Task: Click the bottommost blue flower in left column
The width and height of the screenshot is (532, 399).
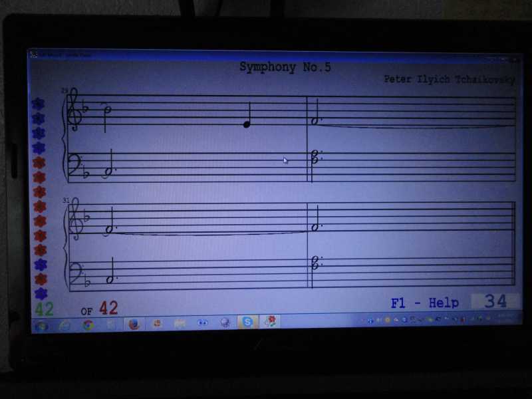Action: click(41, 293)
